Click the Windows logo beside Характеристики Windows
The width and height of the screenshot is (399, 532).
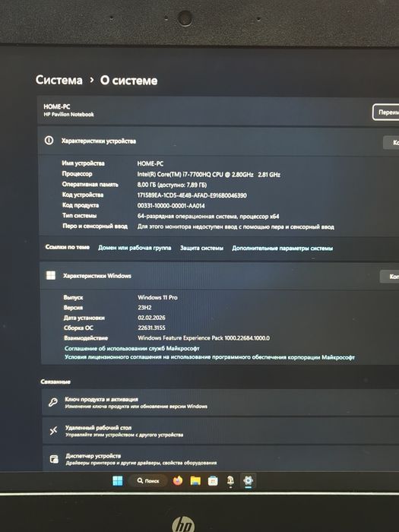pyautogui.click(x=51, y=275)
